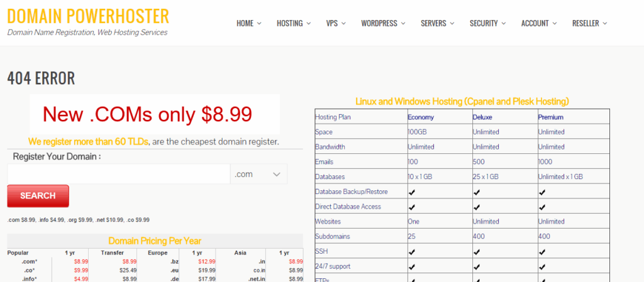Select the Premium hosting plan heading

click(550, 117)
